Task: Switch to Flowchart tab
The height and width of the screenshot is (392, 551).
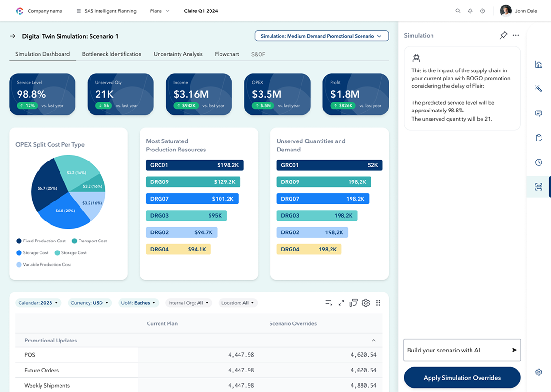Action: 227,54
